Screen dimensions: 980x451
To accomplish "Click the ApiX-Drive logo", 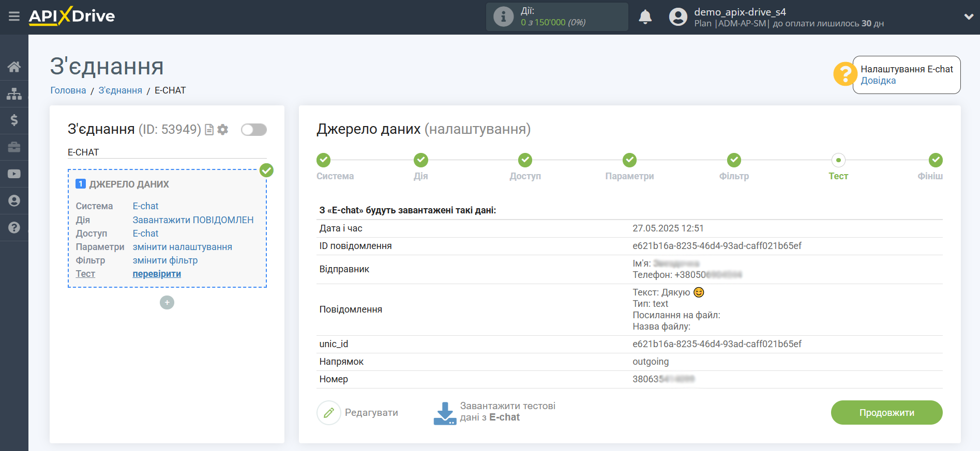I will (x=72, y=16).
